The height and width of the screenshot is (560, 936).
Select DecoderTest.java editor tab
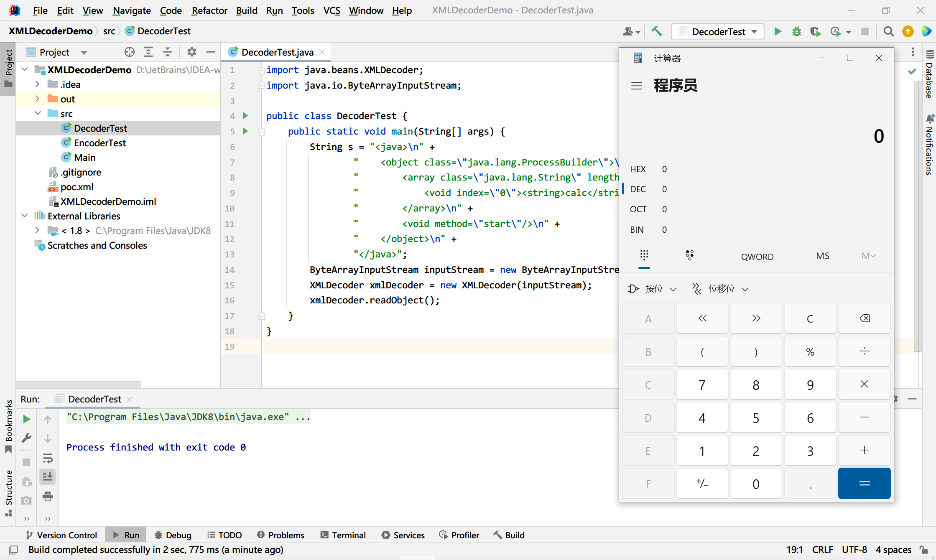click(x=276, y=52)
